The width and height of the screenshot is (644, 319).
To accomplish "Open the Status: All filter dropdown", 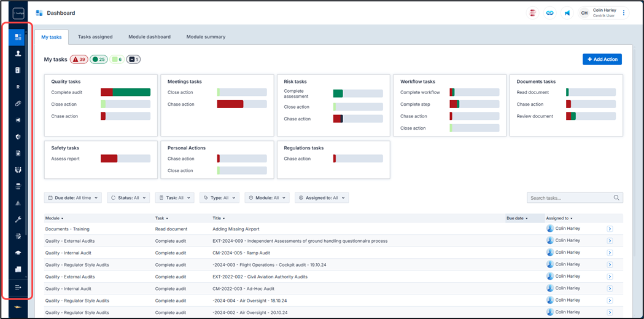I will (x=128, y=198).
